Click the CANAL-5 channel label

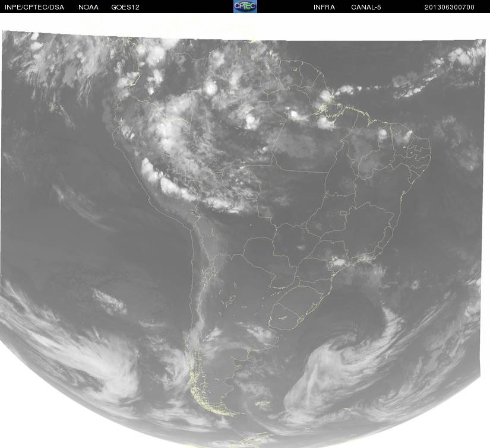coord(366,7)
